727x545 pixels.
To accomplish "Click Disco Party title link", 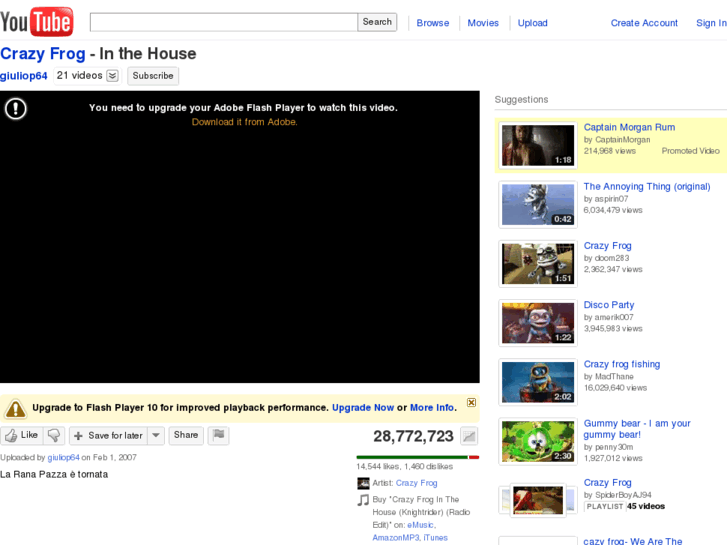I will (609, 305).
